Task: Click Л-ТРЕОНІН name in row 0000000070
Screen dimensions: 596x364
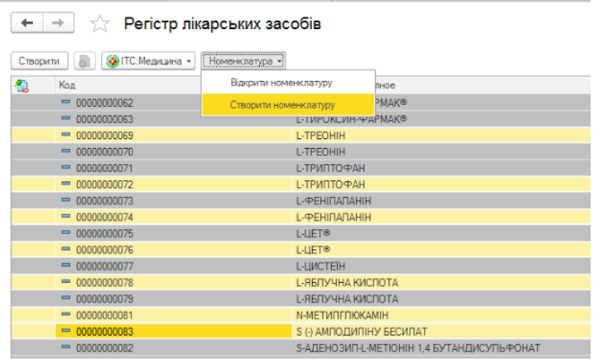Action: pos(320,152)
